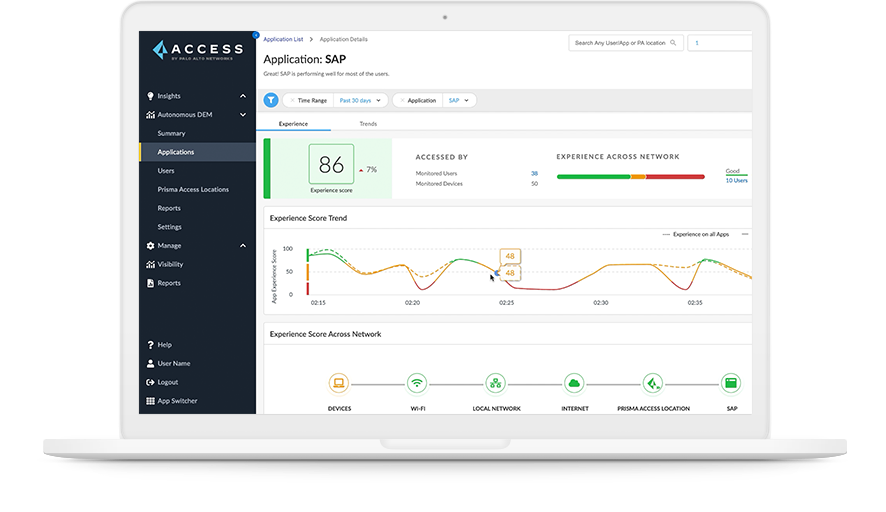Toggle the Experience on all Apps legend
This screenshot has width=886, height=512.
[696, 234]
